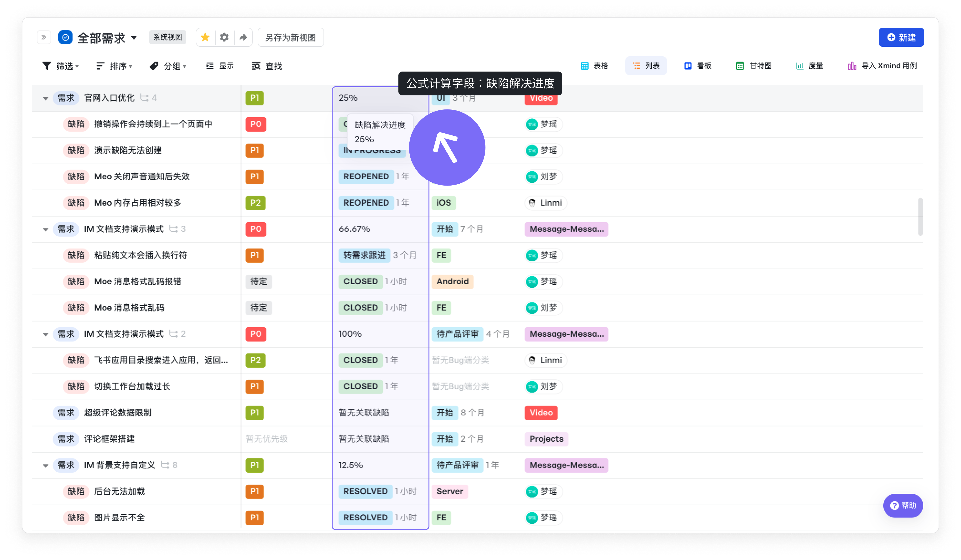Click 转需求跟进 status tag
Viewport: 961px width, 560px height.
pos(364,255)
